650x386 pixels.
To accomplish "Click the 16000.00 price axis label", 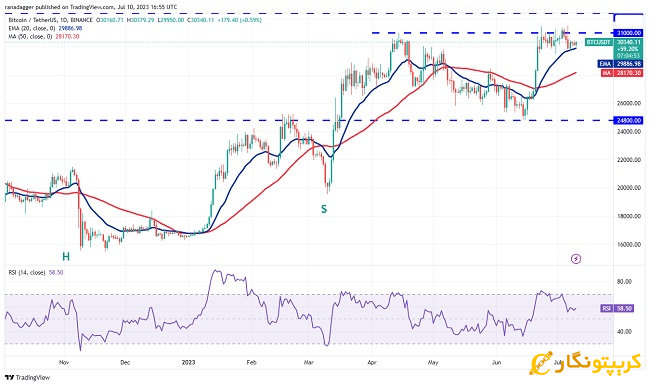I will pos(629,245).
